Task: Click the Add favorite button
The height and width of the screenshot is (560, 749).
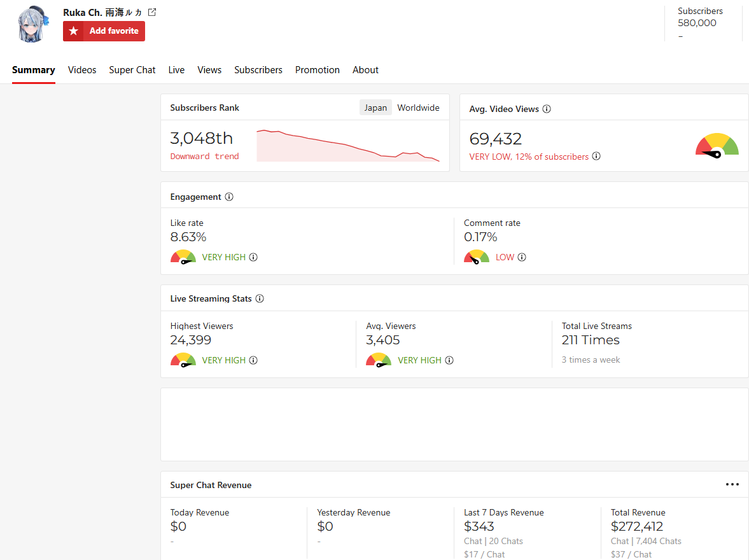Action: tap(104, 31)
